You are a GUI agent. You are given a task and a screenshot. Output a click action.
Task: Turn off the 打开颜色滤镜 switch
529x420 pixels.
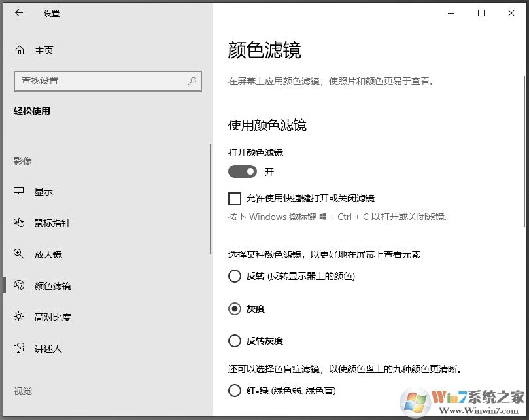(x=243, y=171)
